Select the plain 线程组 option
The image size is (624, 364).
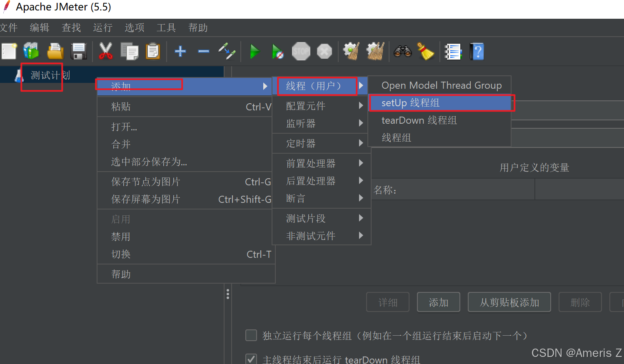[440, 138]
